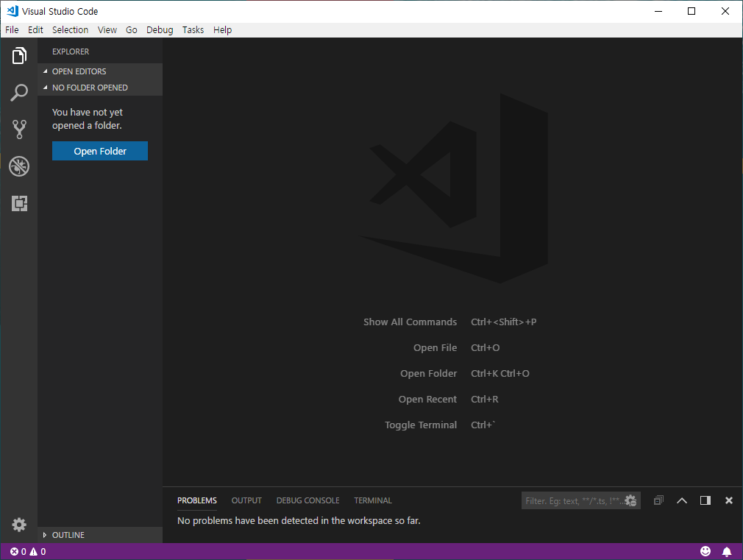Image resolution: width=743 pixels, height=560 pixels.
Task: Switch to the OUTPUT tab
Action: click(x=246, y=500)
